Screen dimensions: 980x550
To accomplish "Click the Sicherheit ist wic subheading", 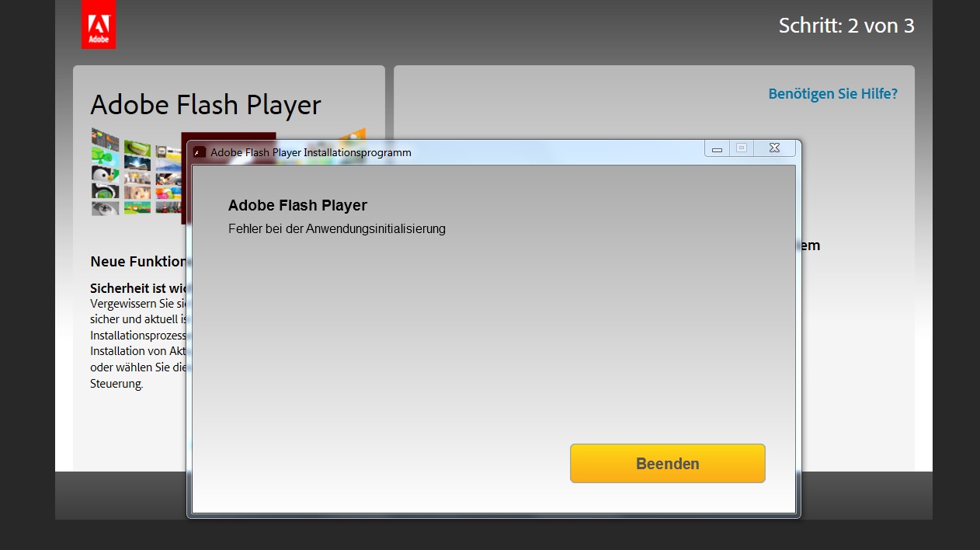I will click(138, 288).
